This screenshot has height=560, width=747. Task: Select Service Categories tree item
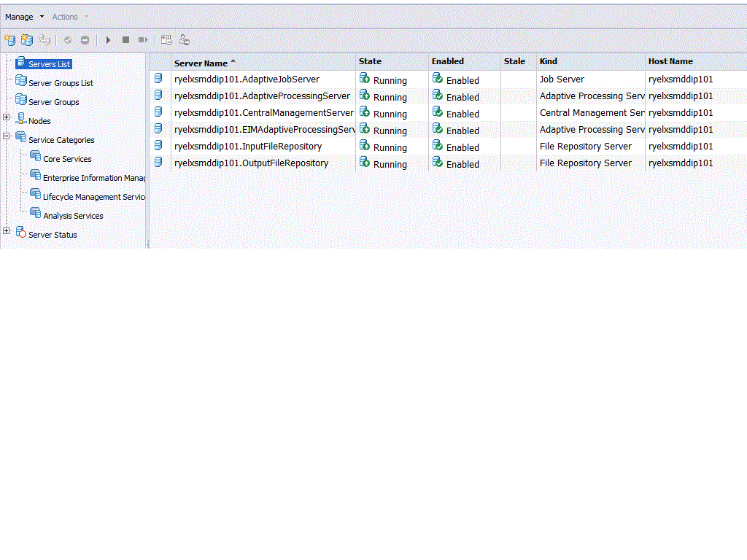click(61, 140)
